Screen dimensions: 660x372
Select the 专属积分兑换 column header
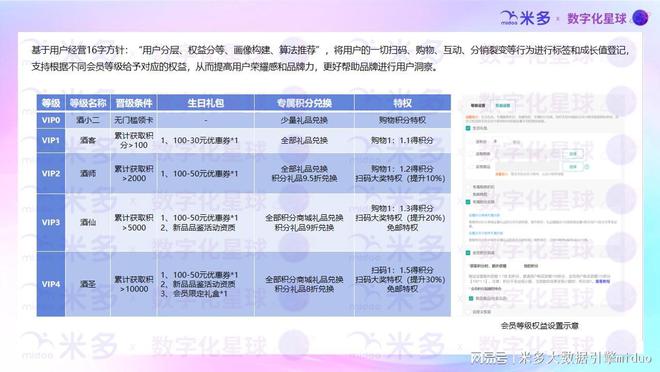coord(304,103)
